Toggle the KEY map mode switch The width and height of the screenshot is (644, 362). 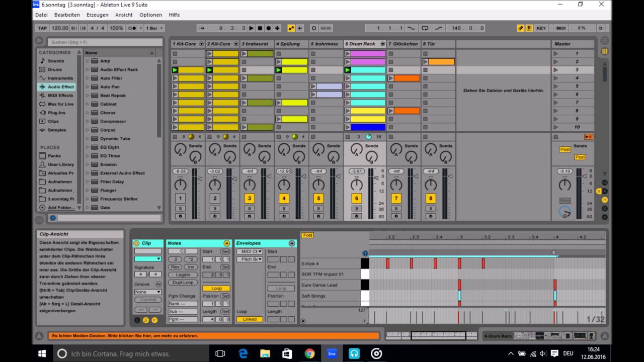pos(541,28)
